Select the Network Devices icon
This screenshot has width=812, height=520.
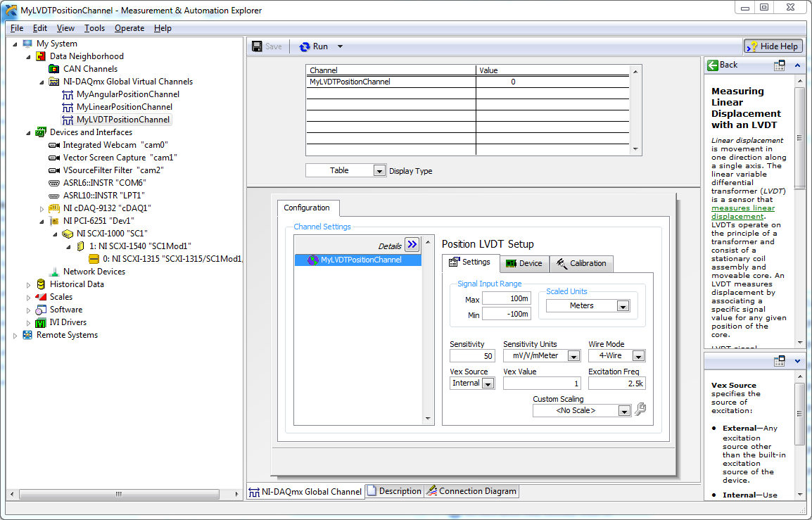[x=54, y=272]
